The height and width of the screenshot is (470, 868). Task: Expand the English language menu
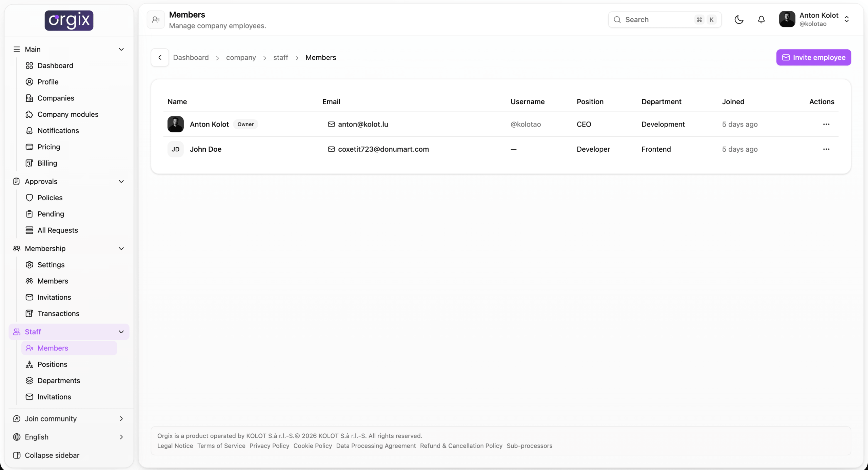pyautogui.click(x=69, y=437)
